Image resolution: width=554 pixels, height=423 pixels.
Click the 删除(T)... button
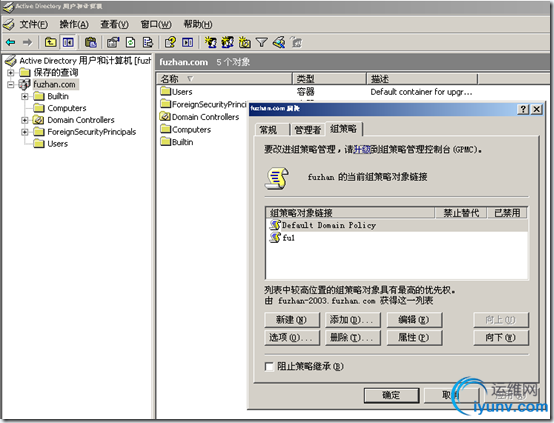tap(353, 337)
